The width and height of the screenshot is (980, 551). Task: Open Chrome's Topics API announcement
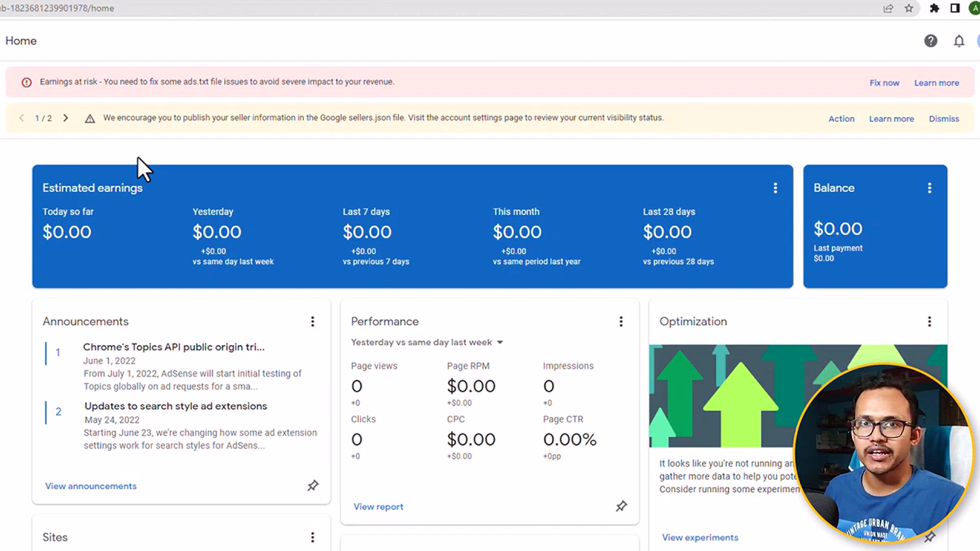click(174, 347)
